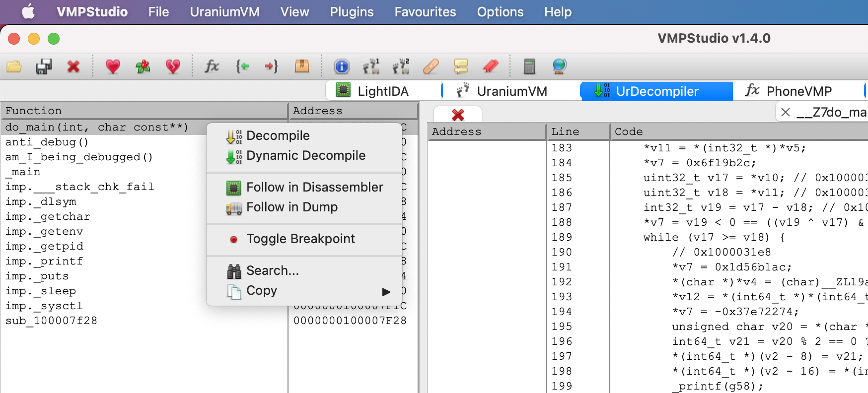
Task: Click the address 0000000100007F28
Action: tap(350, 321)
